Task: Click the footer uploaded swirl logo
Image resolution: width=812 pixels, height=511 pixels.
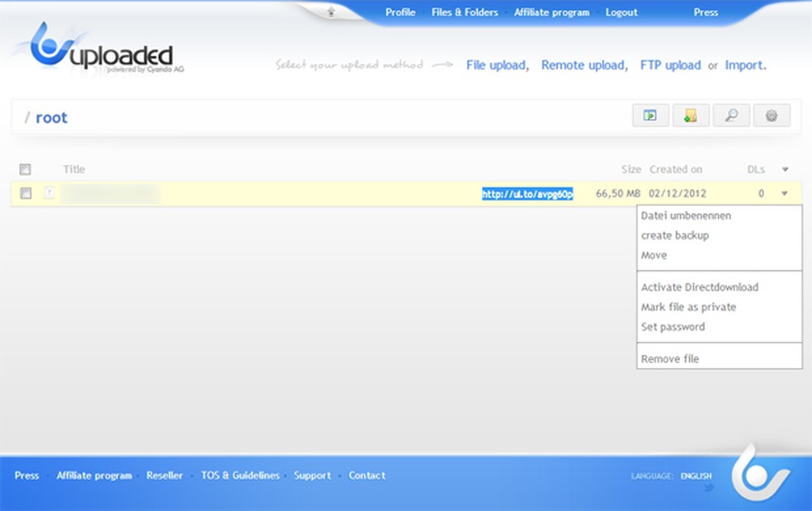Action: pyautogui.click(x=760, y=474)
